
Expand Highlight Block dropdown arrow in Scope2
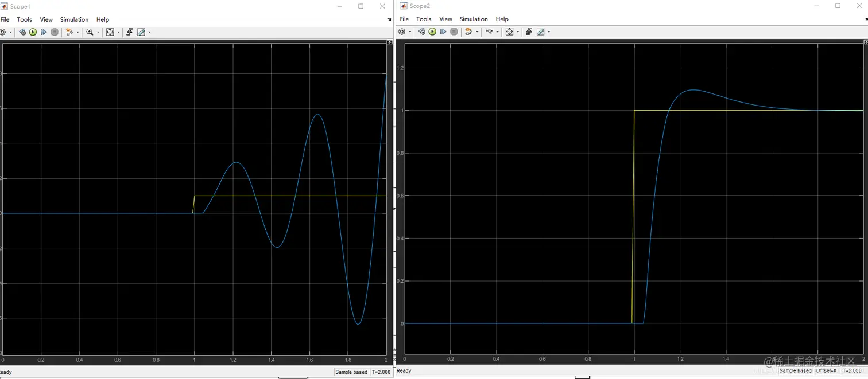(477, 32)
